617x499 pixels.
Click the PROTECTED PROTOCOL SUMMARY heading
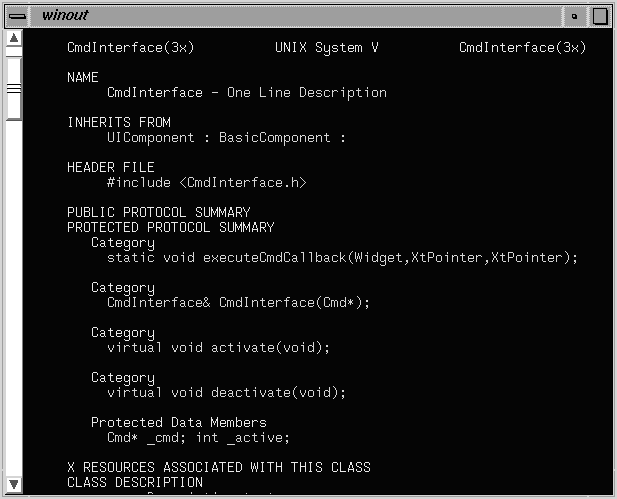pyautogui.click(x=171, y=227)
